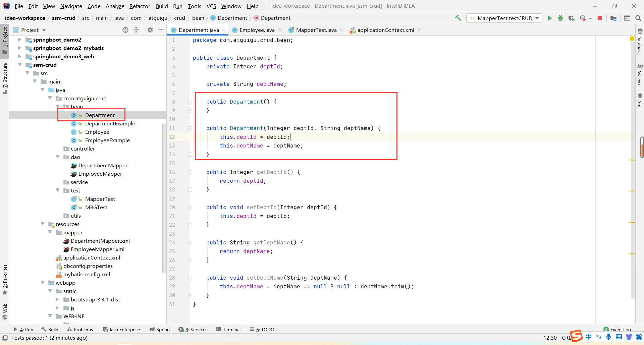This screenshot has width=644, height=345.
Task: Expand the springboot_demo2 module
Action: point(19,40)
